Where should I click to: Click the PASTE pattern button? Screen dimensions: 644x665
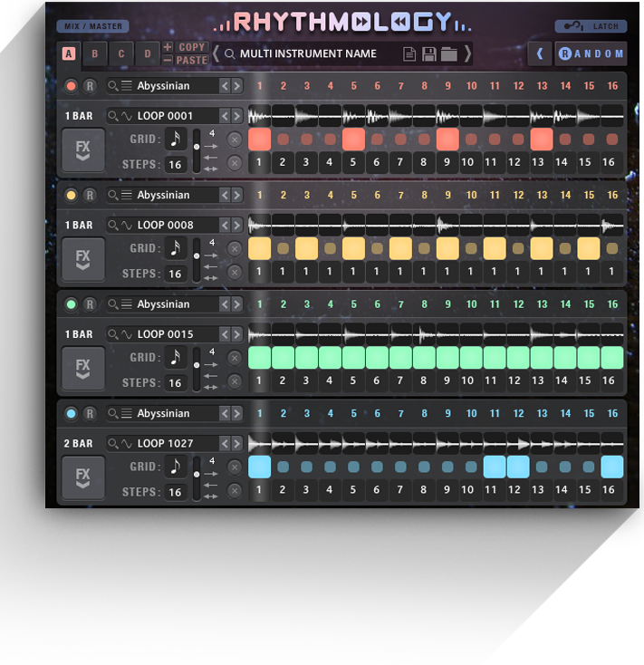point(192,60)
